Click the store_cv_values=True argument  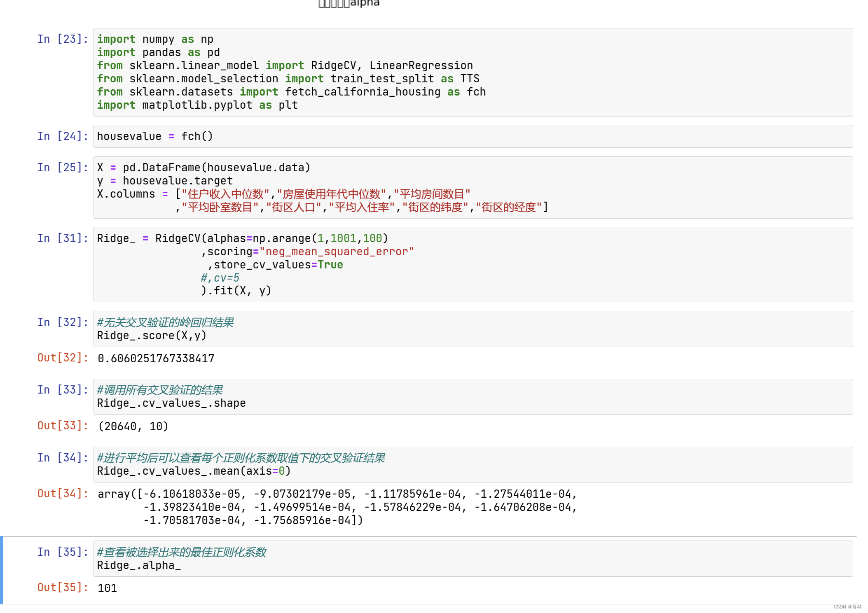pos(278,265)
